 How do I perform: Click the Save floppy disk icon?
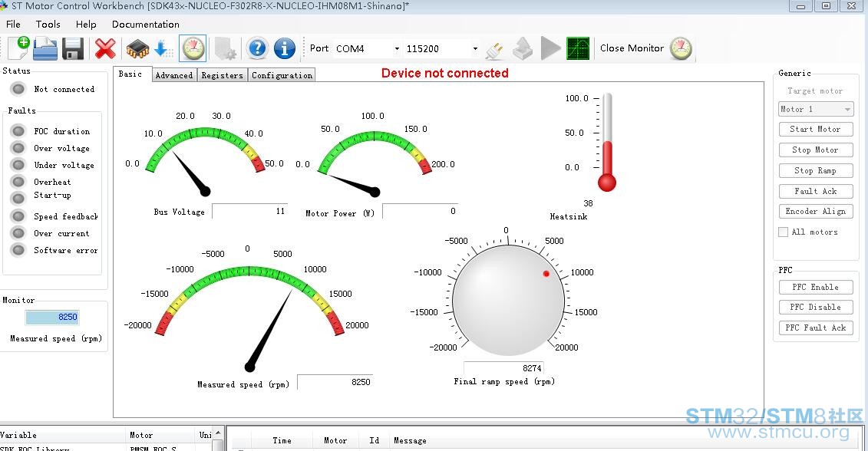point(72,48)
